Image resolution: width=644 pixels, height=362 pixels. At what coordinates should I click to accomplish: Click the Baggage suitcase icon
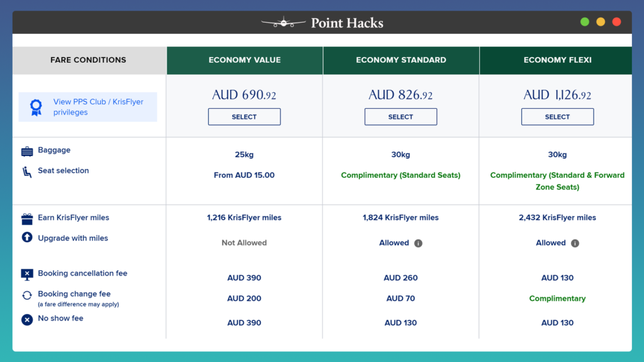coord(26,150)
